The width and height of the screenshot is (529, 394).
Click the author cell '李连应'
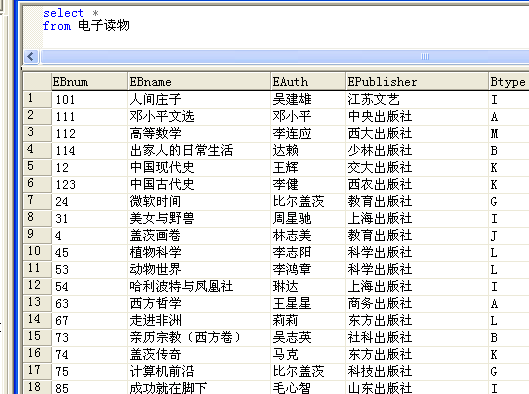(308, 134)
